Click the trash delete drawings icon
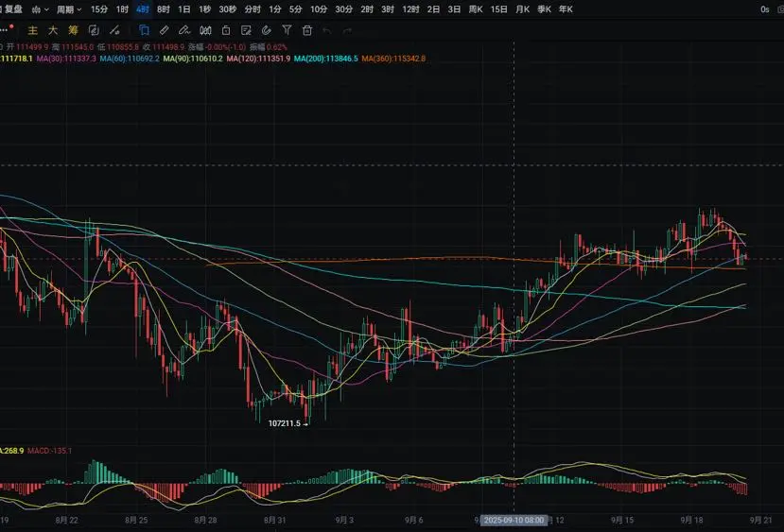784x532 pixels. [307, 30]
